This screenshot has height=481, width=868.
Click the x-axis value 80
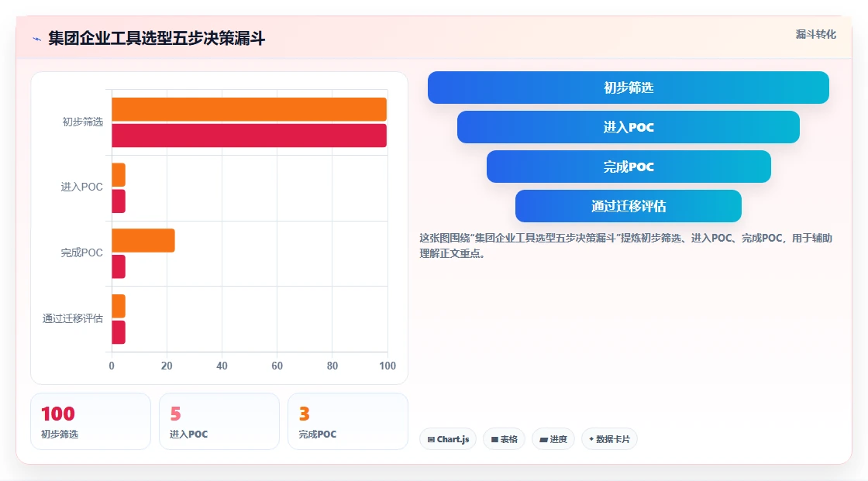click(332, 366)
